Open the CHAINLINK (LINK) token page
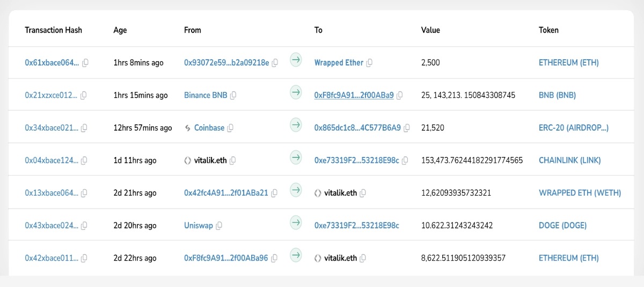 [x=569, y=161]
